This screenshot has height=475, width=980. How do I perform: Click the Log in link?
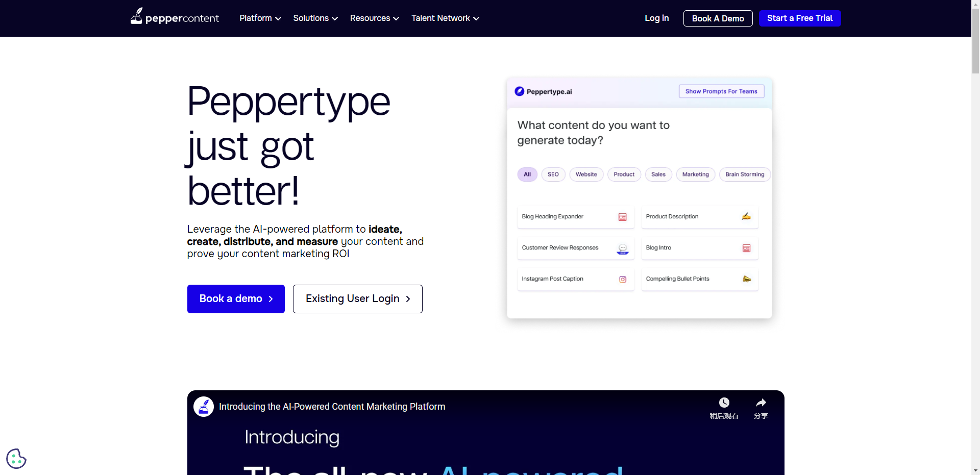pyautogui.click(x=657, y=18)
